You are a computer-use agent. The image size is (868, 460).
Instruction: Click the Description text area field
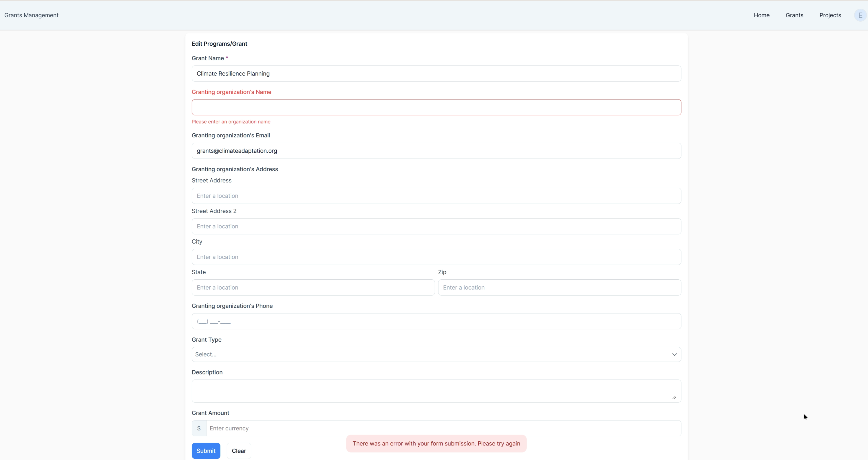pyautogui.click(x=436, y=389)
